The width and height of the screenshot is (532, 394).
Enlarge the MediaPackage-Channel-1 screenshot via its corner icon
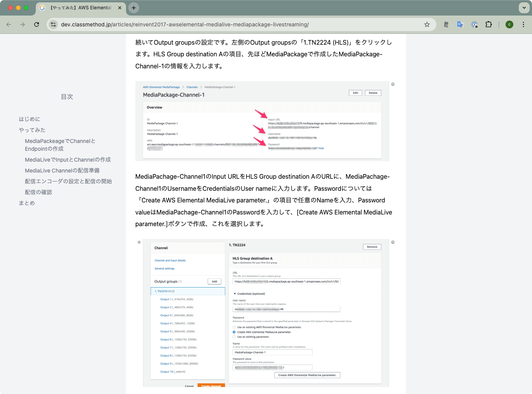[x=393, y=84]
